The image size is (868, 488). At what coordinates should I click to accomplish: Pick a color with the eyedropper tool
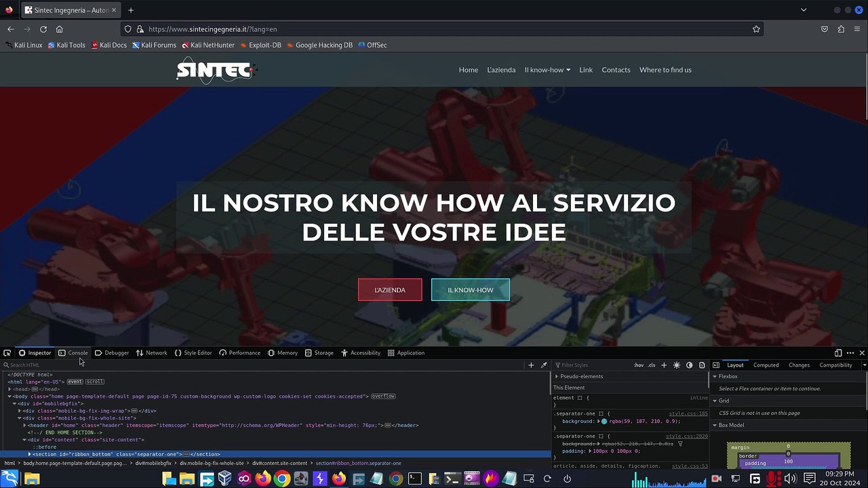[544, 365]
